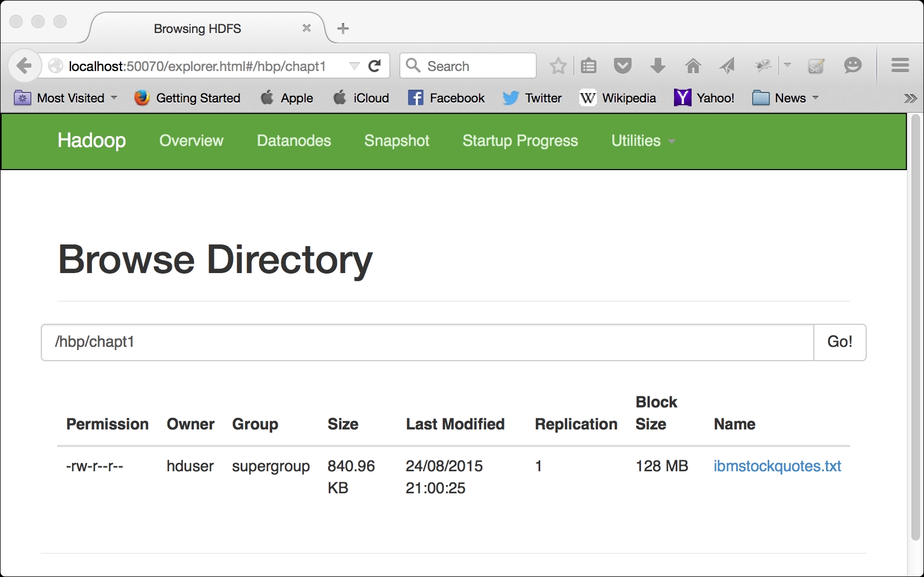
Task: Open the ibmstockquotes.txt file link
Action: pyautogui.click(x=777, y=466)
